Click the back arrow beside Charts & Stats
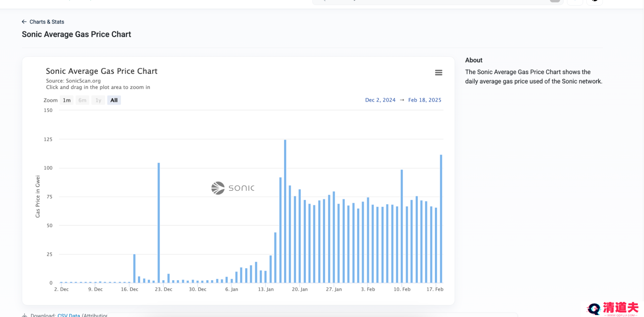 [24, 22]
